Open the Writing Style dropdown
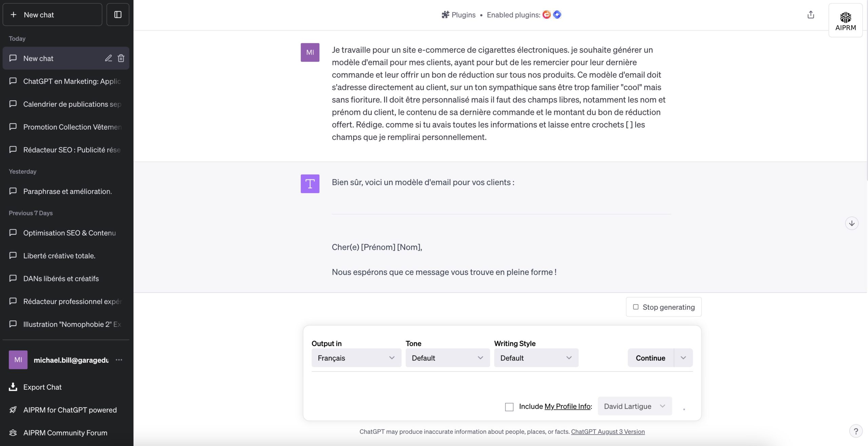Image resolution: width=868 pixels, height=446 pixels. click(x=536, y=358)
